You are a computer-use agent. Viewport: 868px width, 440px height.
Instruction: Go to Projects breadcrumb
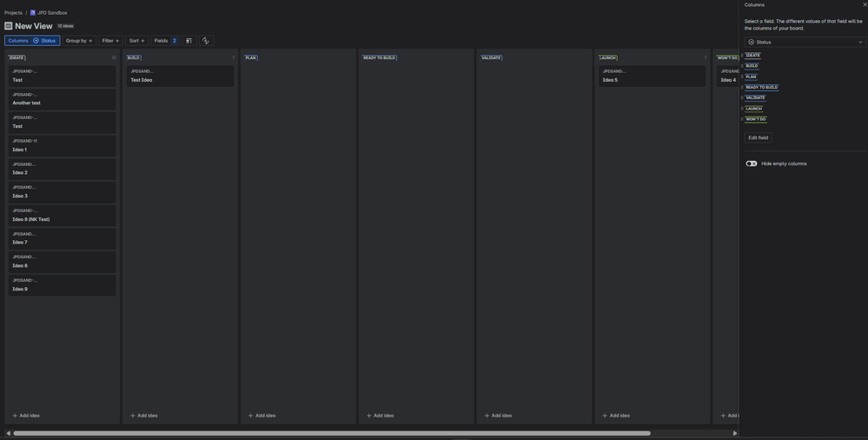click(x=13, y=13)
